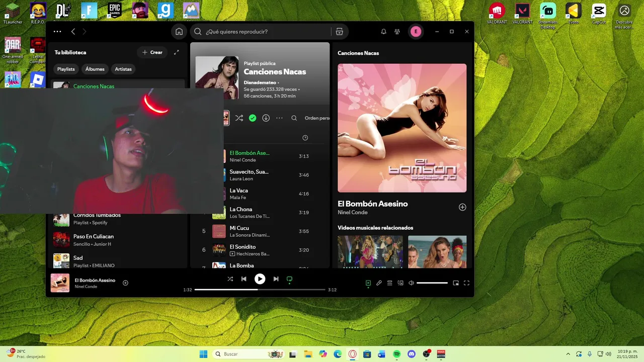Click now-playing cover art in the bottom bar
Screen dimensions: 644x362
tap(60, 283)
